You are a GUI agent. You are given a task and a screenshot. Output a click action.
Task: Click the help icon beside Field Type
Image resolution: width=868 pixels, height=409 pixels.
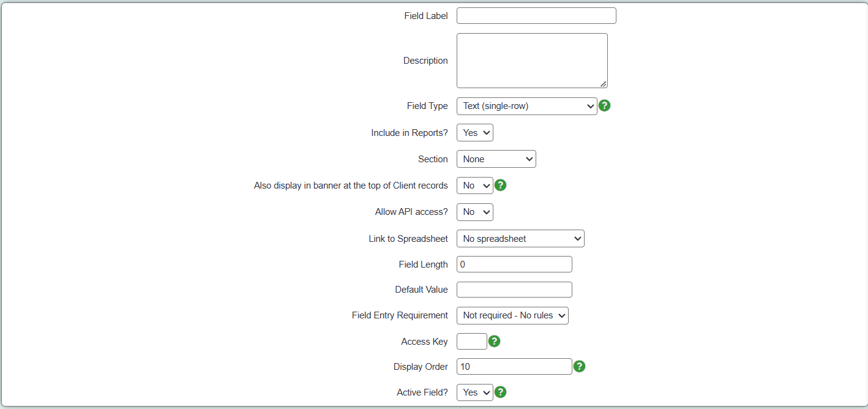(604, 105)
